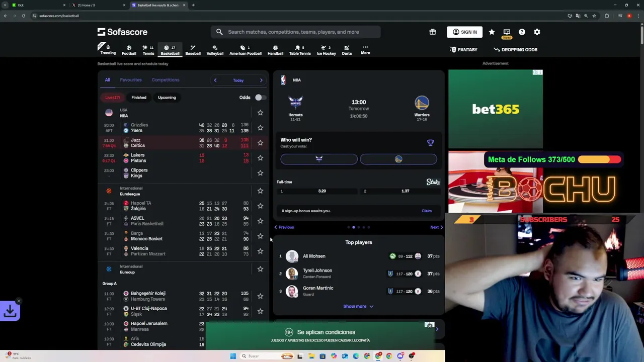Select the Favourites tab
Image resolution: width=644 pixels, height=362 pixels.
point(131,80)
